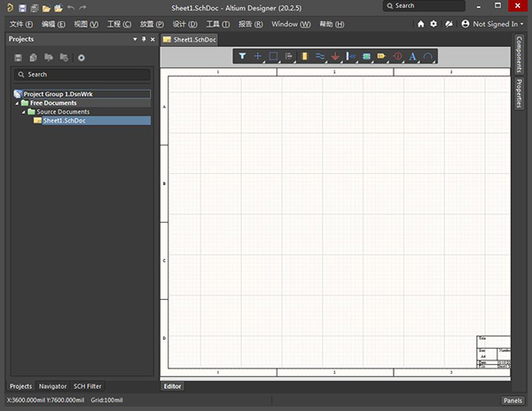Open the home page icon
Viewport: 532px width, 411px height.
click(x=420, y=24)
